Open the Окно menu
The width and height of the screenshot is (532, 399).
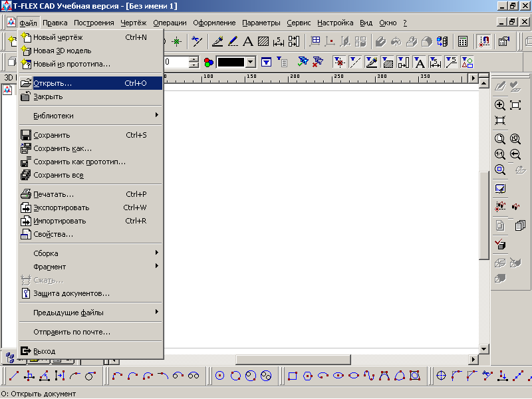[x=388, y=23]
